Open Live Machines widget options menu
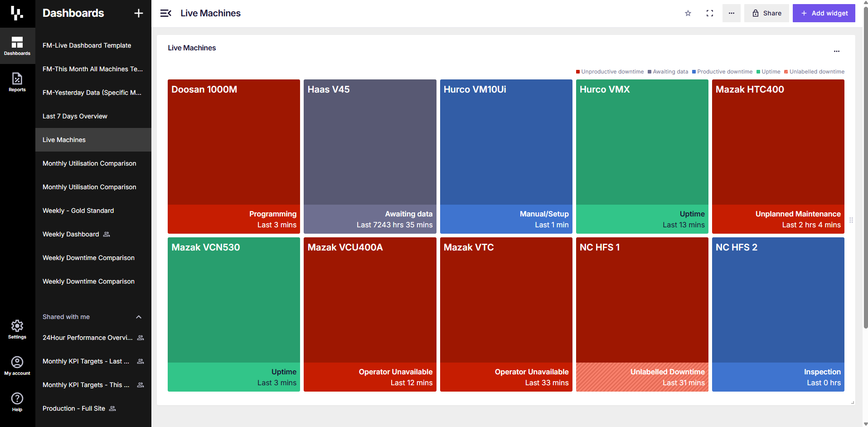The image size is (868, 427). [x=837, y=51]
